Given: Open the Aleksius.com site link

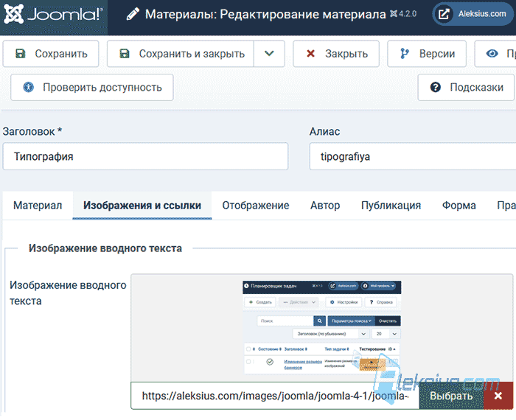Looking at the screenshot, I should click(473, 14).
